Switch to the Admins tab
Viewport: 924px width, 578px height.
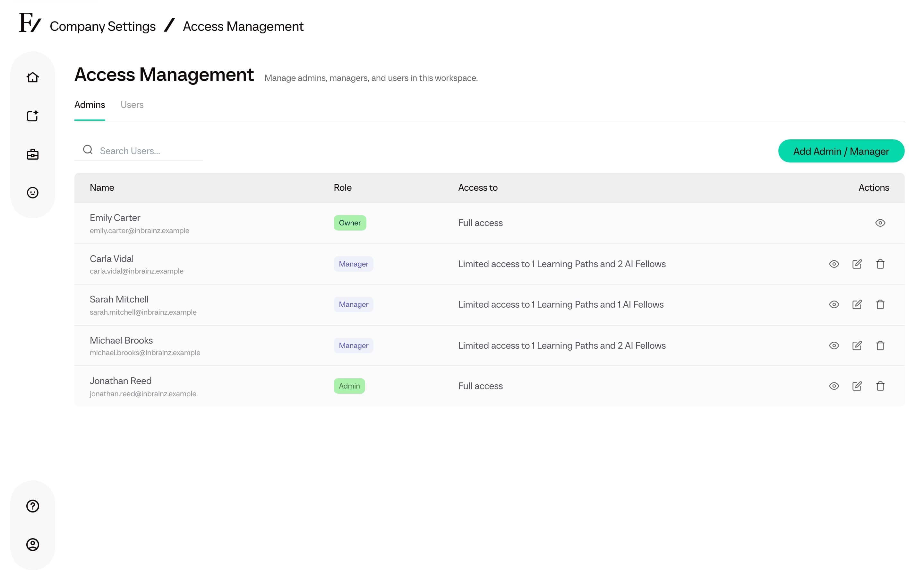[90, 105]
